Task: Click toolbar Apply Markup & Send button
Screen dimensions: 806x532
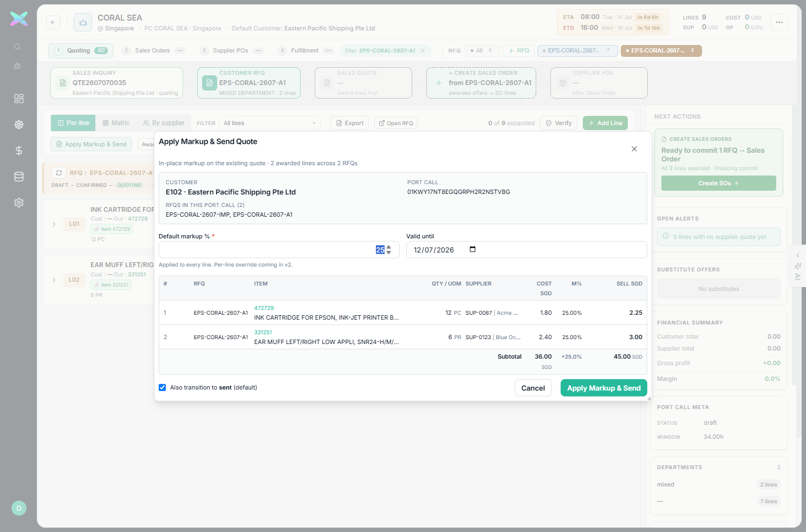Action: [x=91, y=144]
